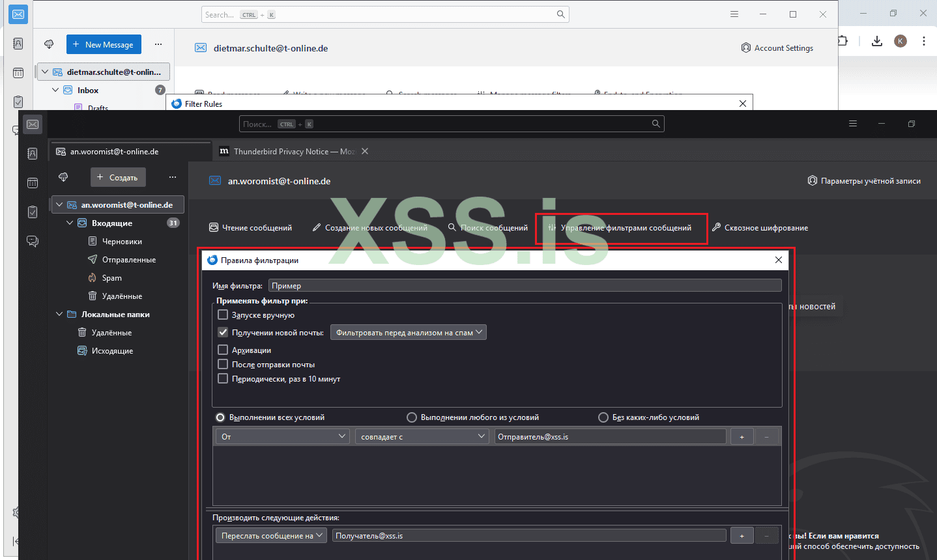937x560 pixels.
Task: Open hamburger menu in light Thunderbird window
Action: tap(734, 14)
